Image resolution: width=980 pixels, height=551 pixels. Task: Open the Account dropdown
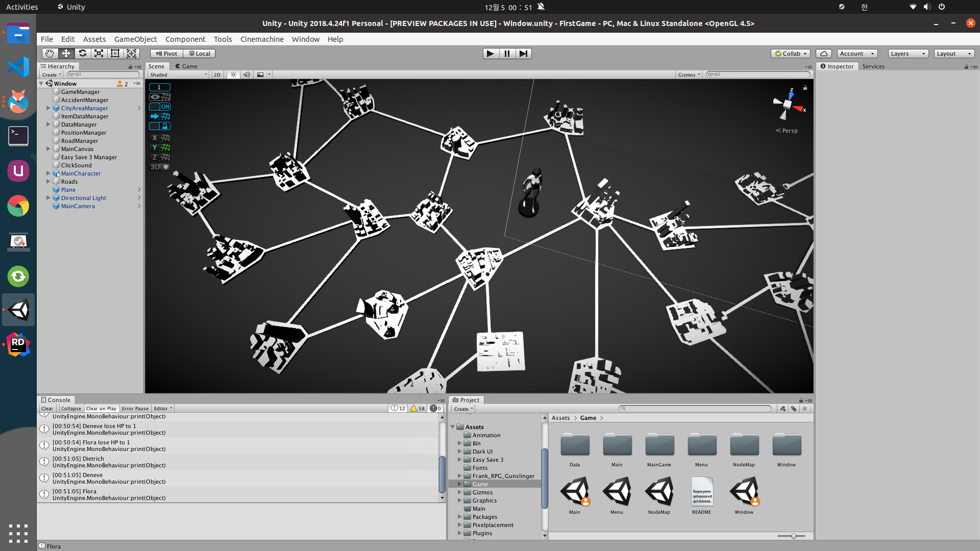tap(857, 54)
